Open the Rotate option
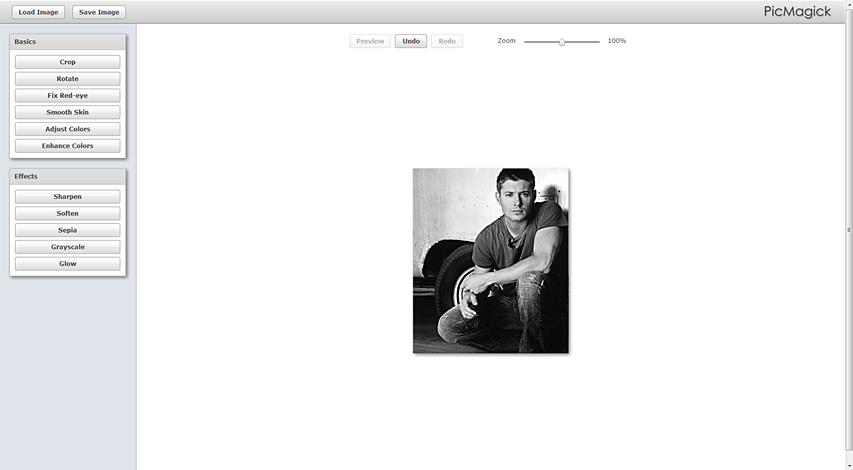The image size is (853, 470). click(x=67, y=79)
